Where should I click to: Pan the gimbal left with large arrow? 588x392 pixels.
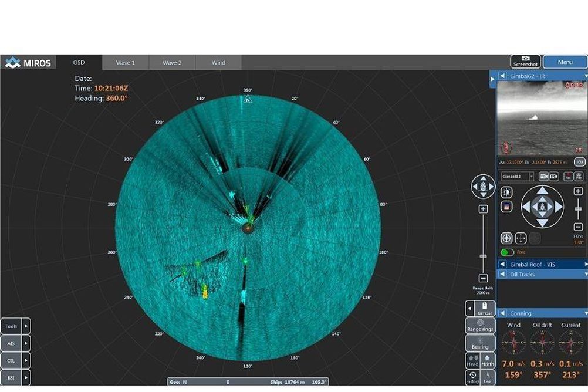[526, 207]
